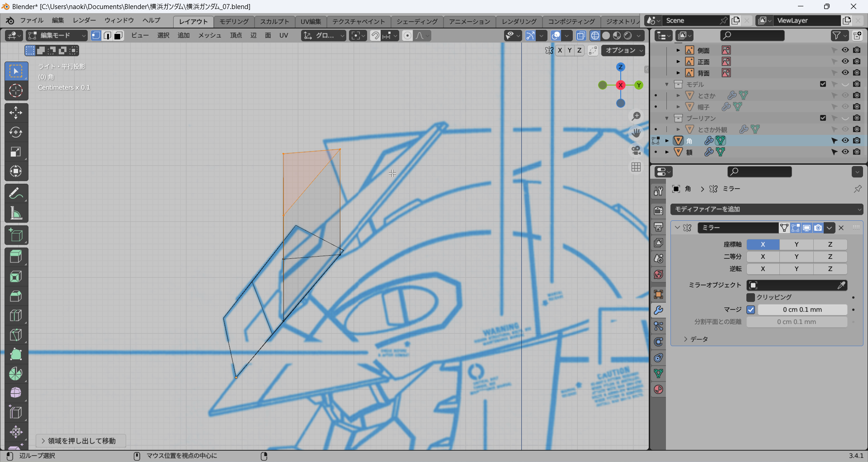Hide the 額 object in outliner
The image size is (868, 462).
pos(845,152)
